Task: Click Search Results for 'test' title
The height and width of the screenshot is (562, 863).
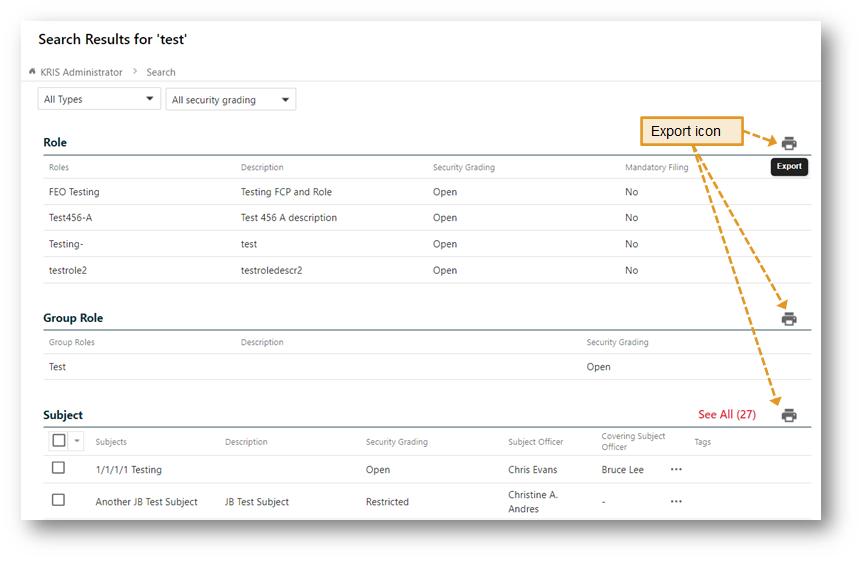Action: 112,39
